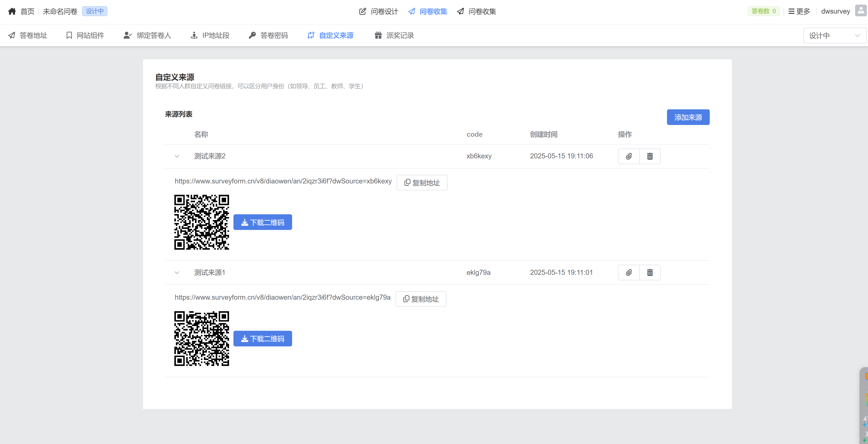Click the 答卷数 0 green badge
Viewport: 868px width, 444px height.
[x=763, y=11]
